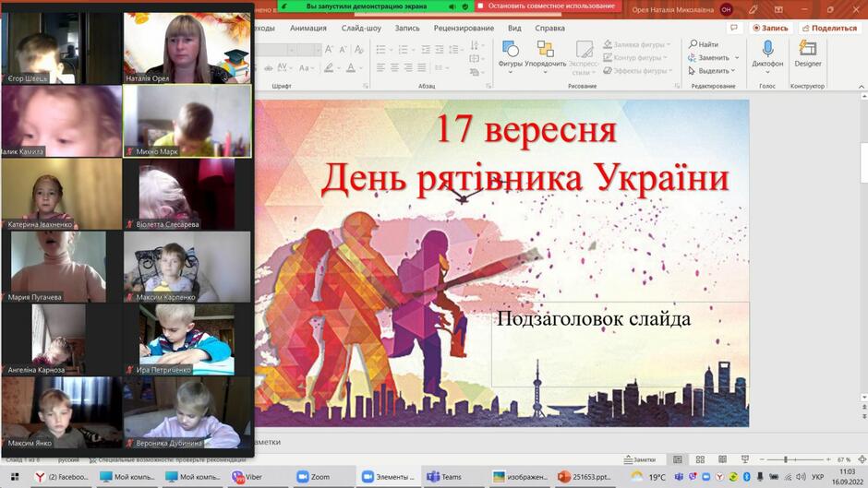
Task: Open the Windows Start menu
Action: click(x=15, y=476)
